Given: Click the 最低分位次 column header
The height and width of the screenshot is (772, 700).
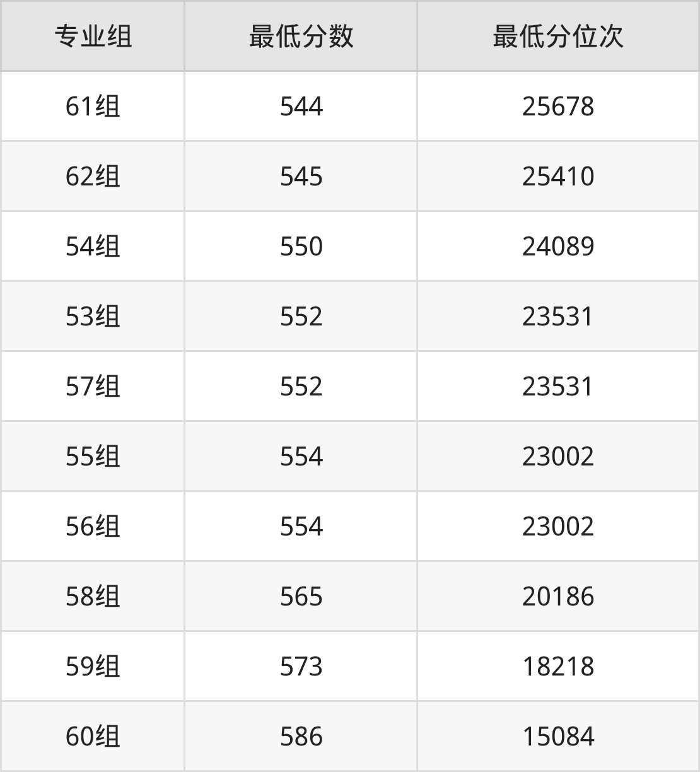Looking at the screenshot, I should coord(557,37).
